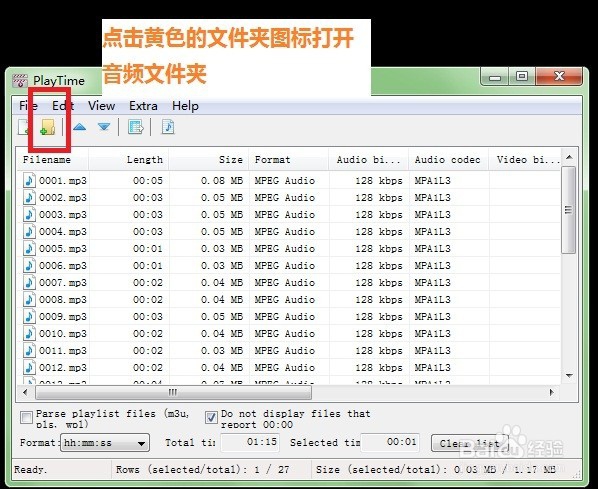Open the Extra menu
598x489 pixels.
143,105
